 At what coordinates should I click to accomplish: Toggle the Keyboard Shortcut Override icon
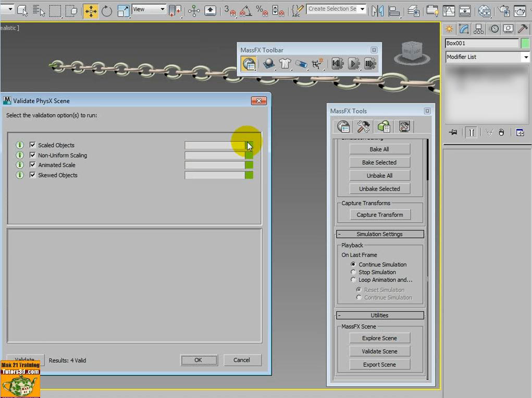point(210,10)
